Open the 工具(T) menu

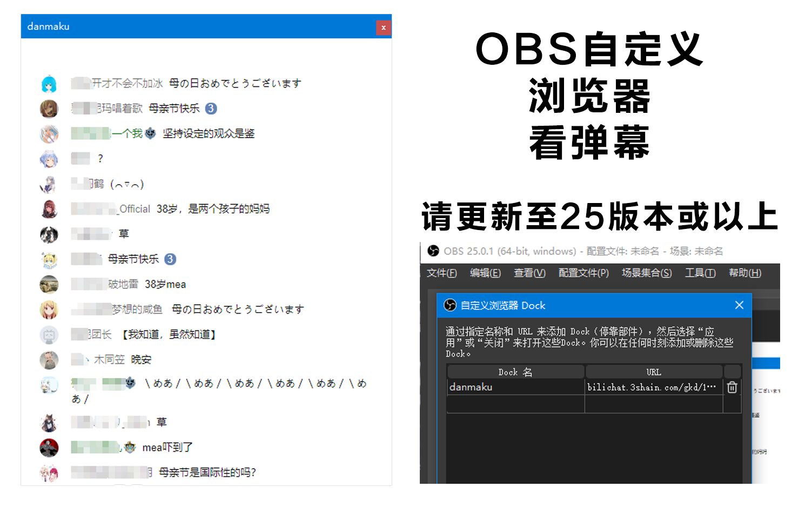pos(700,273)
